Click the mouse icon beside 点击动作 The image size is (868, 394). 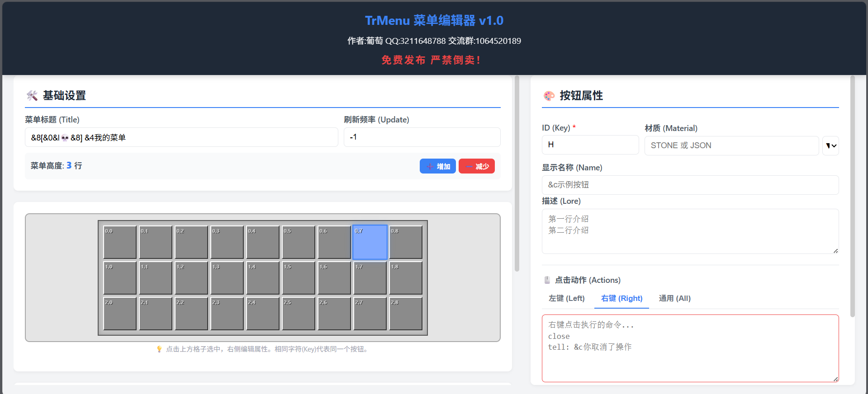547,280
